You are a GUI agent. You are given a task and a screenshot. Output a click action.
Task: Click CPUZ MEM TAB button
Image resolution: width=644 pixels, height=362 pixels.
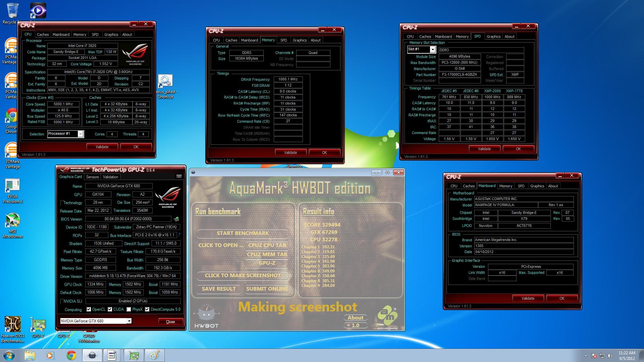[x=267, y=254]
